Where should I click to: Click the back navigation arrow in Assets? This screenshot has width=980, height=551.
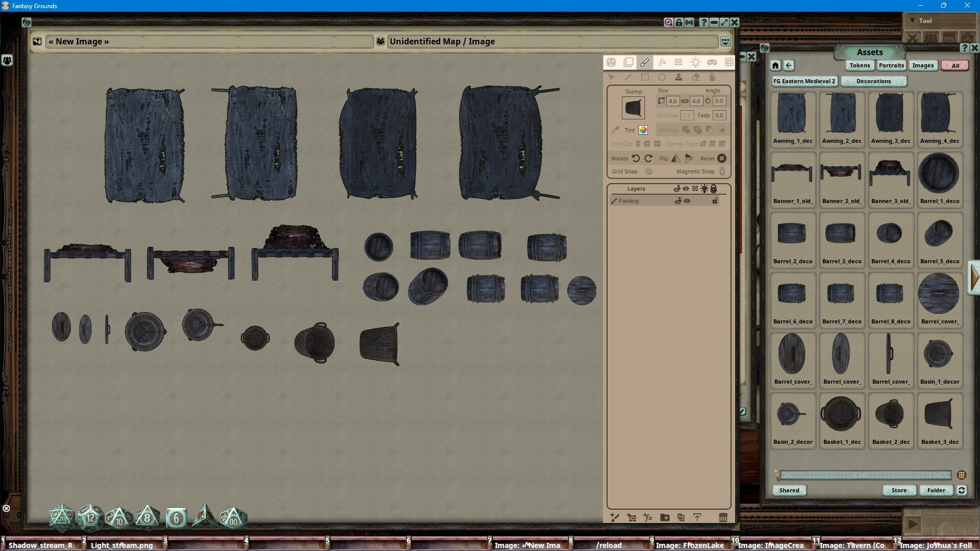coord(789,65)
